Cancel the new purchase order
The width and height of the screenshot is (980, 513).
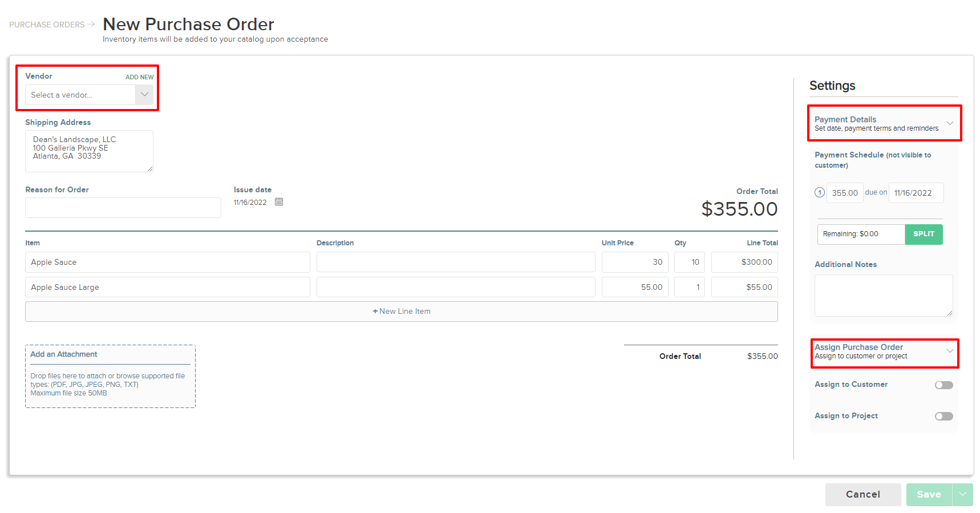pyautogui.click(x=863, y=495)
